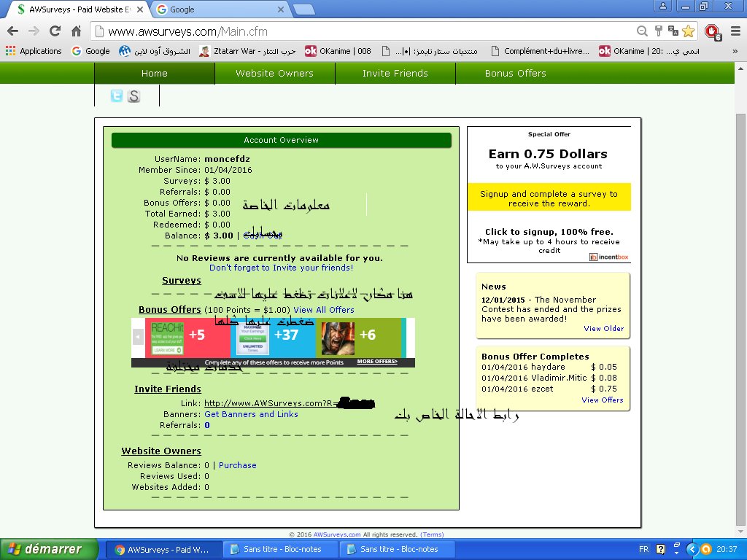Viewport: 747px width, 560px height.
Task: Reload the page with the refresh icon
Action: click(x=55, y=31)
